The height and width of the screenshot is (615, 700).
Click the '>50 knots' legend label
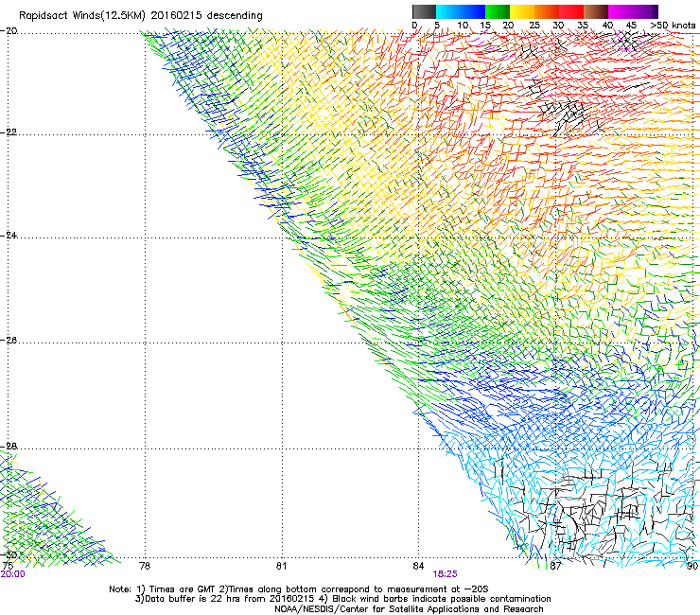pos(673,26)
